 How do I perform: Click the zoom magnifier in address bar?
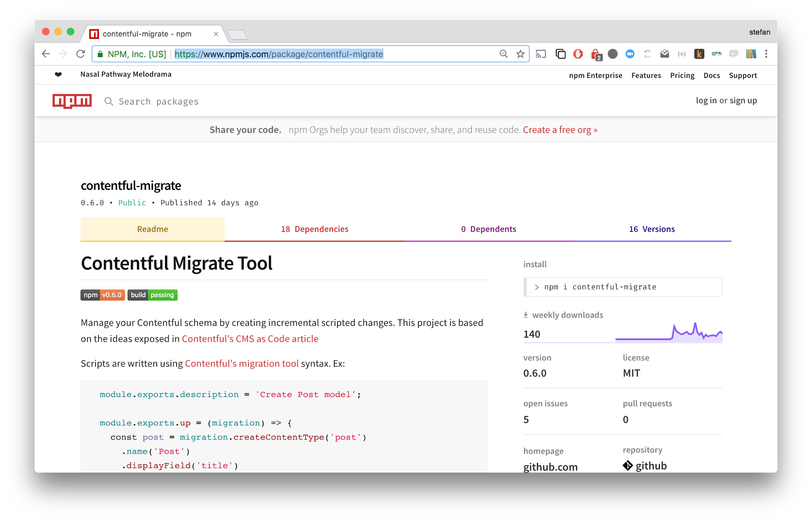click(503, 54)
